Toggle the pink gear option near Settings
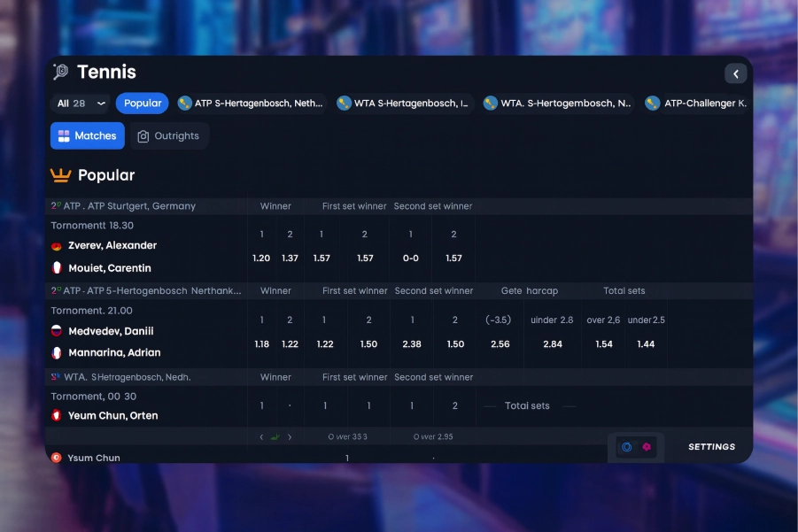This screenshot has height=532, width=798. tap(647, 447)
